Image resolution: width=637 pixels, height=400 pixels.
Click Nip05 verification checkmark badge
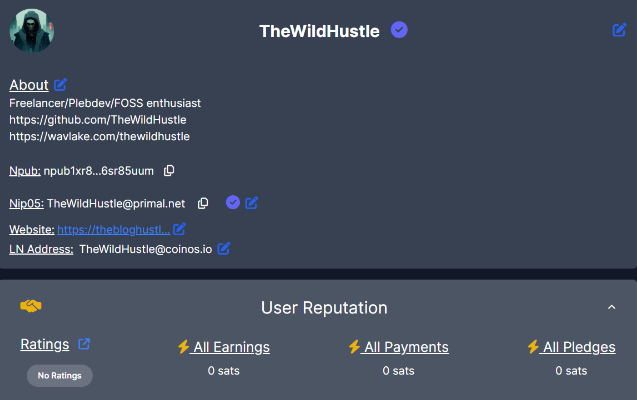[233, 202]
